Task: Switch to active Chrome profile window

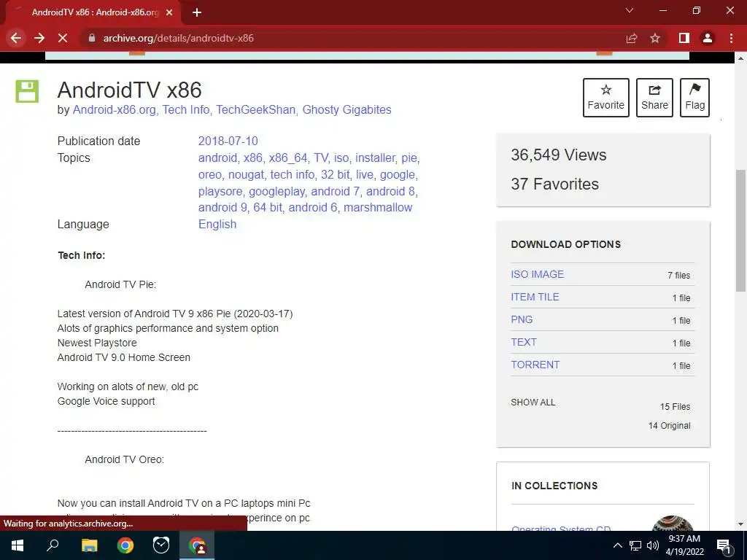Action: 197,545
